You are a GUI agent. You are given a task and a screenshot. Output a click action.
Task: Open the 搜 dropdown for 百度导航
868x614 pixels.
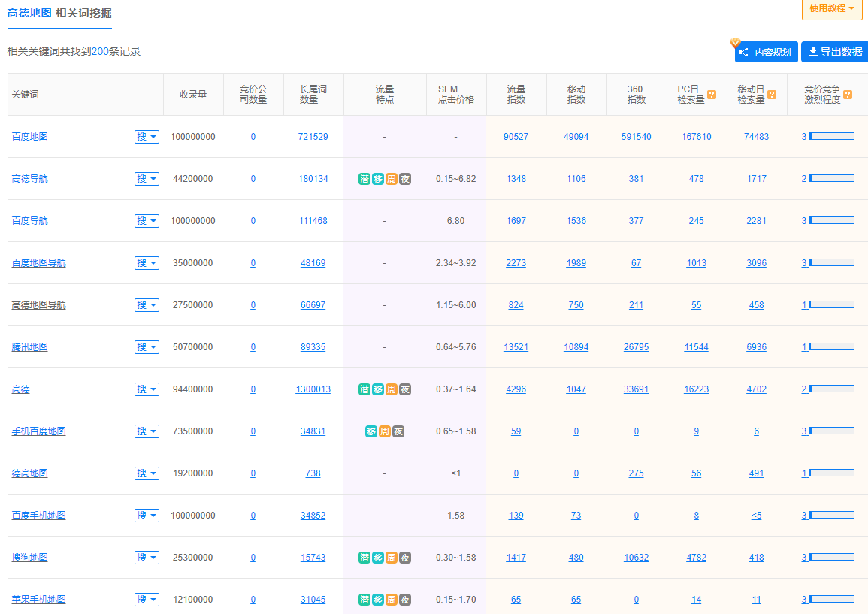(x=147, y=221)
